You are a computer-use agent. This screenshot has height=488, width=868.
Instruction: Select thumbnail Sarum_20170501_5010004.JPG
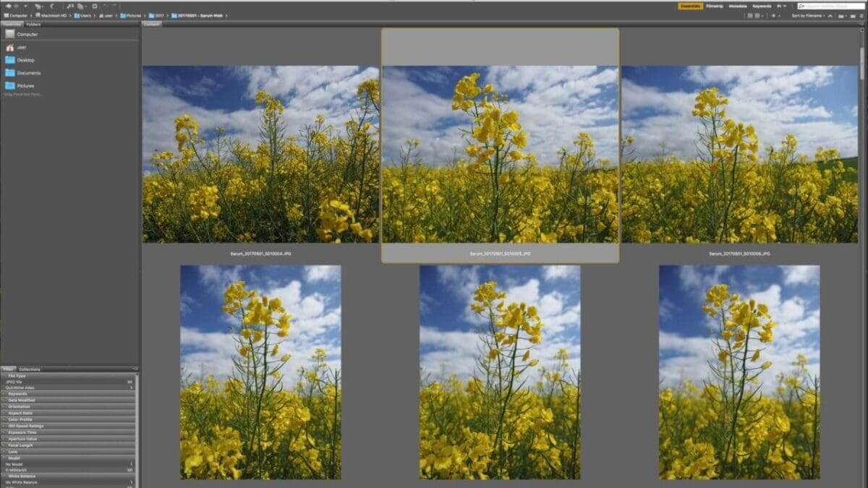coord(260,154)
